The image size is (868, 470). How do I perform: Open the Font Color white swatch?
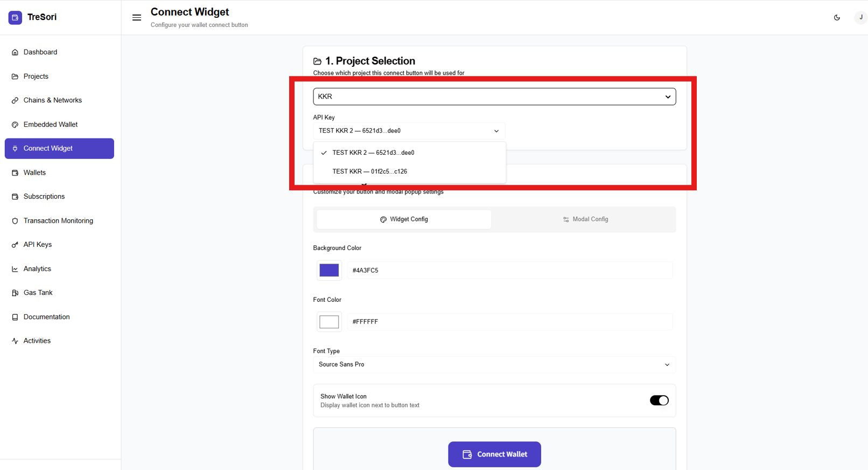[x=329, y=322]
